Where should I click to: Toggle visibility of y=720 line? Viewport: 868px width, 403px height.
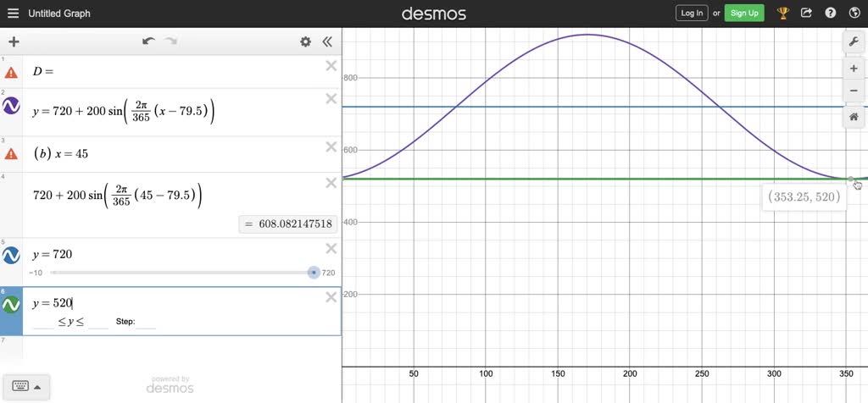pyautogui.click(x=12, y=256)
